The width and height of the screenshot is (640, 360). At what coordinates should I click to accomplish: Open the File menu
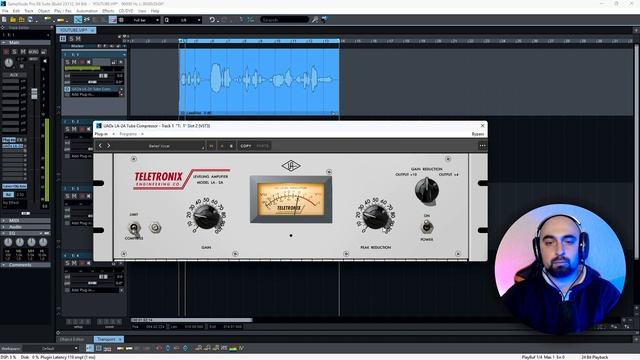coord(5,11)
